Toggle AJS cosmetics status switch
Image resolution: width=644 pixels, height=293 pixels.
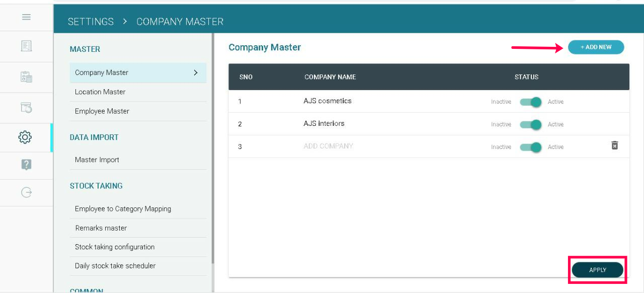point(530,102)
